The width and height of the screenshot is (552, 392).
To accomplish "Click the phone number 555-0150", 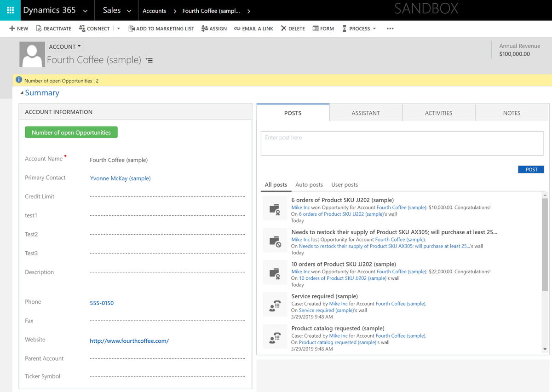I will coord(102,303).
